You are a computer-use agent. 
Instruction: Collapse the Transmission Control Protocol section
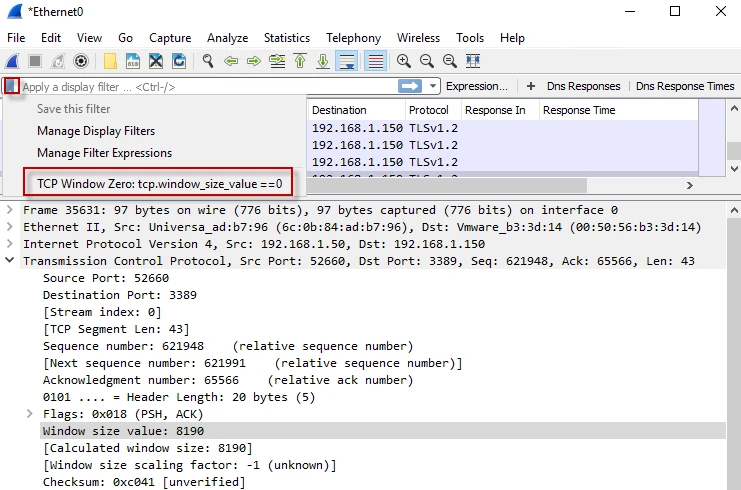(x=10, y=261)
